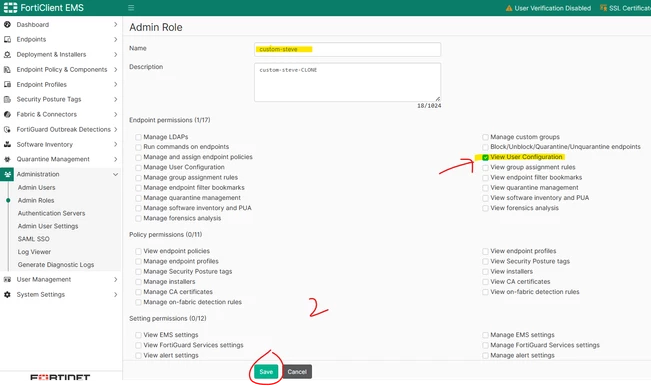Viewport: 651px width, 386px height.
Task: Expand User Management chevron
Action: click(115, 279)
